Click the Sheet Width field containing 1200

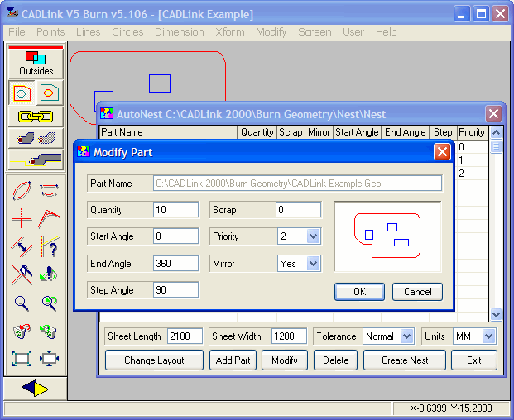tap(289, 336)
